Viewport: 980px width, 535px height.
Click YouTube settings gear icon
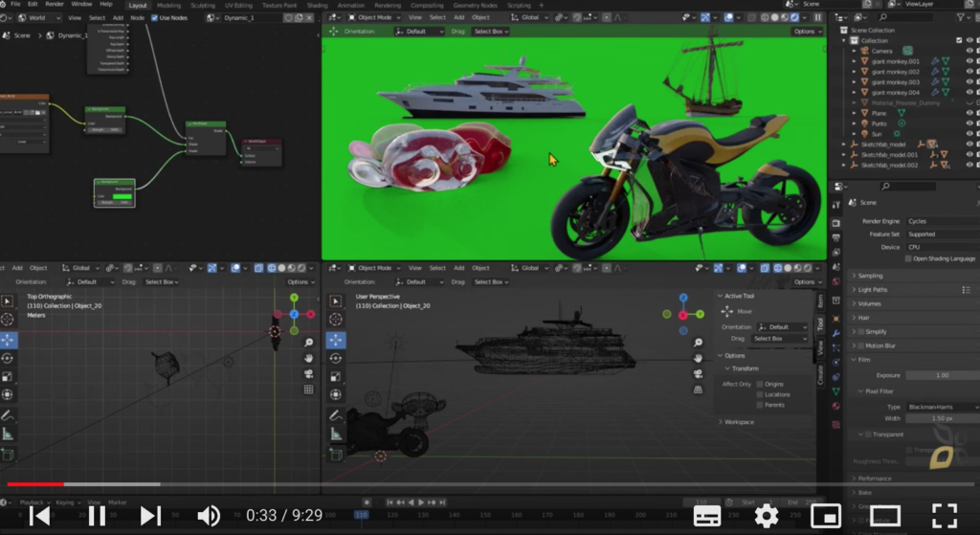coord(767,516)
